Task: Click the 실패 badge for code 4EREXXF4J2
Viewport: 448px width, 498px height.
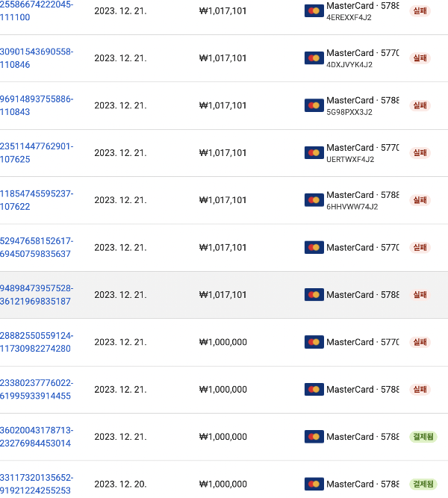Action: coord(420,10)
